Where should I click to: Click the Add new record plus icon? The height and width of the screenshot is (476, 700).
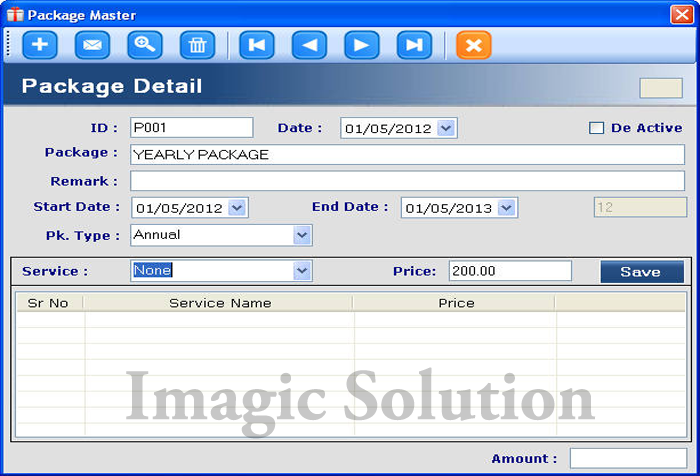(x=40, y=45)
